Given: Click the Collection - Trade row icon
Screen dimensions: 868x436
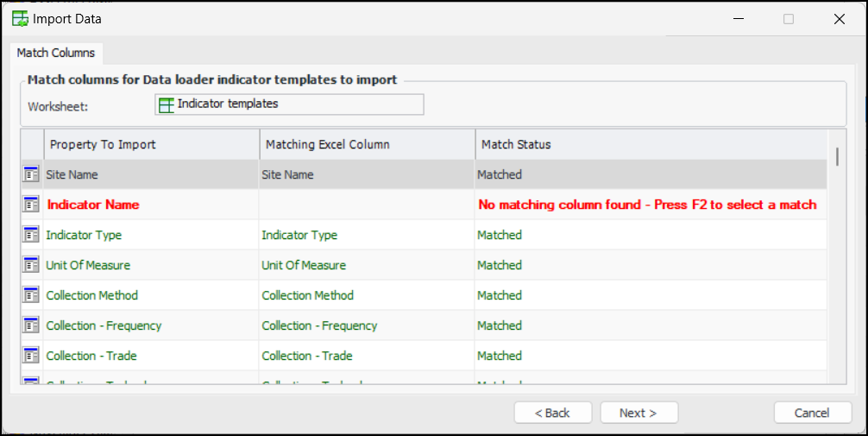Looking at the screenshot, I should (31, 356).
